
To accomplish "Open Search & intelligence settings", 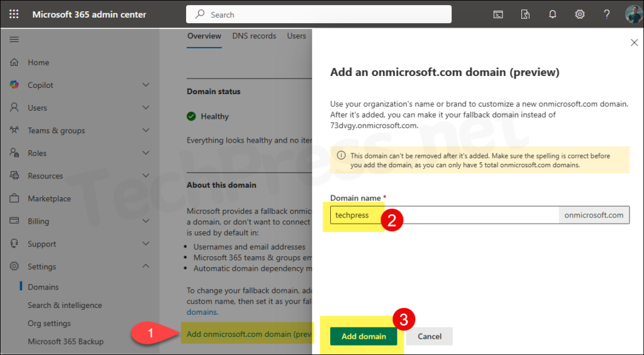I will [65, 305].
